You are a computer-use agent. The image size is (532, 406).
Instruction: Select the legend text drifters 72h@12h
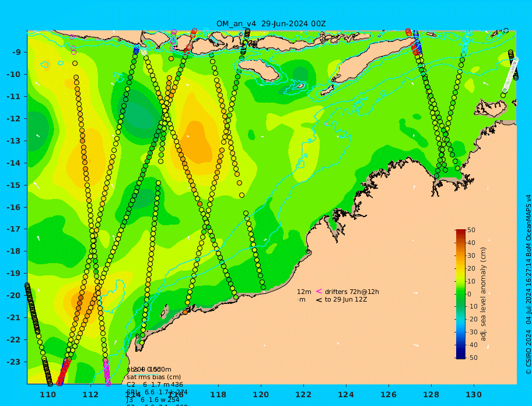(x=352, y=292)
